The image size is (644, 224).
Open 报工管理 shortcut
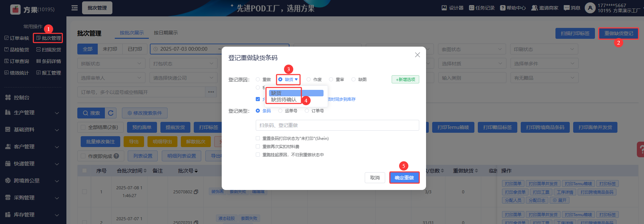(x=49, y=73)
